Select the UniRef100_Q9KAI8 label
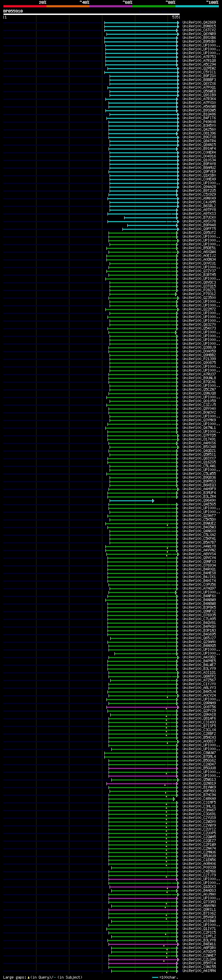Screen dimensions: 222x980 [x=199, y=715]
